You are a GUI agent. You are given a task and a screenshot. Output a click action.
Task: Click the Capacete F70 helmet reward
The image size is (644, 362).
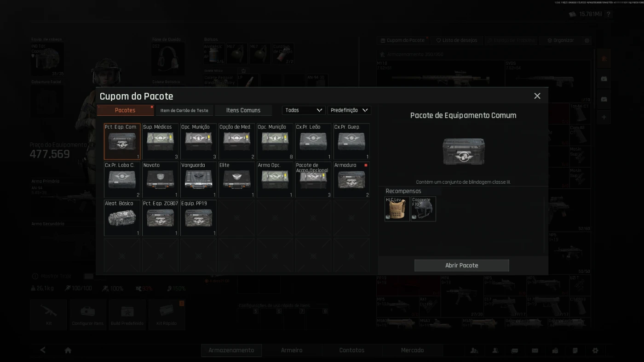click(423, 209)
